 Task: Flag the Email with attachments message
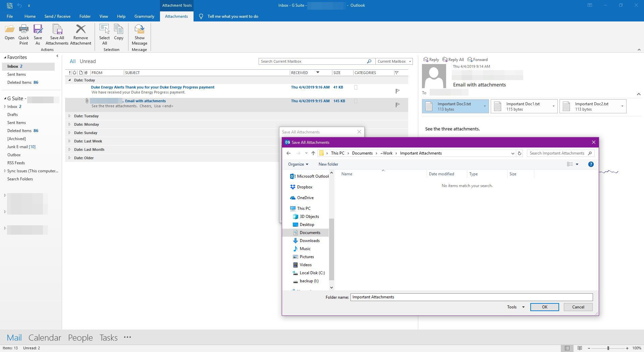(x=397, y=105)
